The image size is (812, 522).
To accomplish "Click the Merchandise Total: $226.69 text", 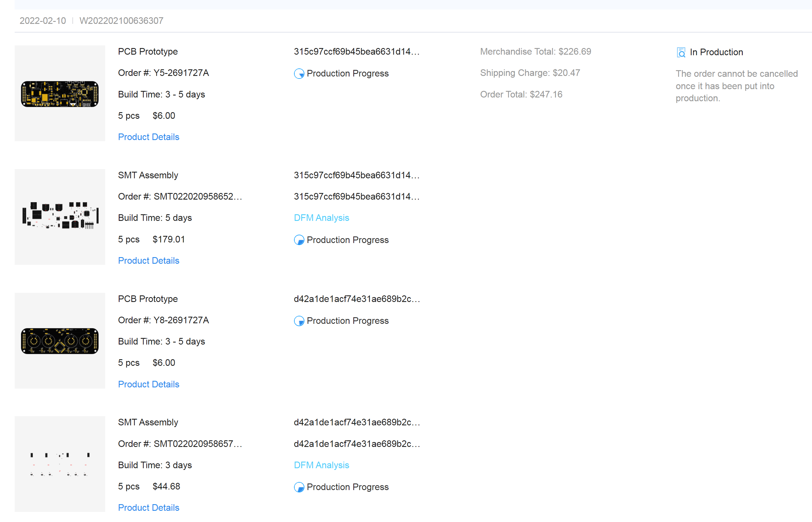I will point(535,51).
